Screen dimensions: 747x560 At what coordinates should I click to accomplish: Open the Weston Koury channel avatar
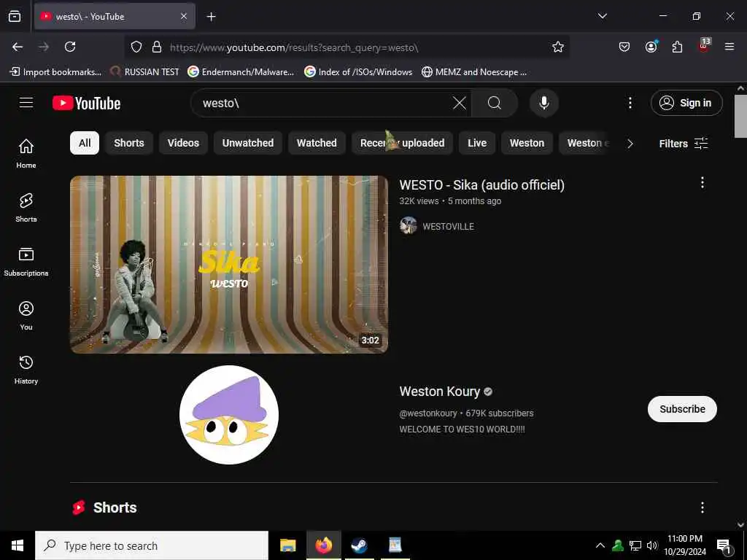[229, 415]
